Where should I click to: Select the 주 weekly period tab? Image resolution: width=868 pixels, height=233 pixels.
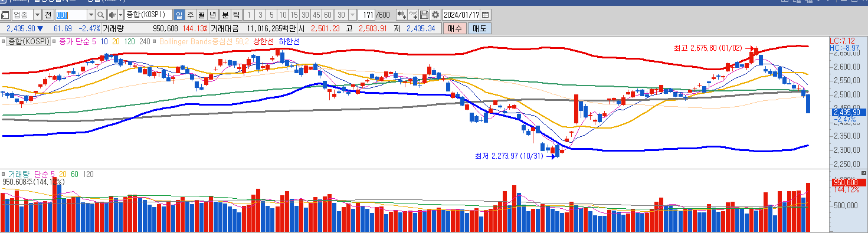191,15
